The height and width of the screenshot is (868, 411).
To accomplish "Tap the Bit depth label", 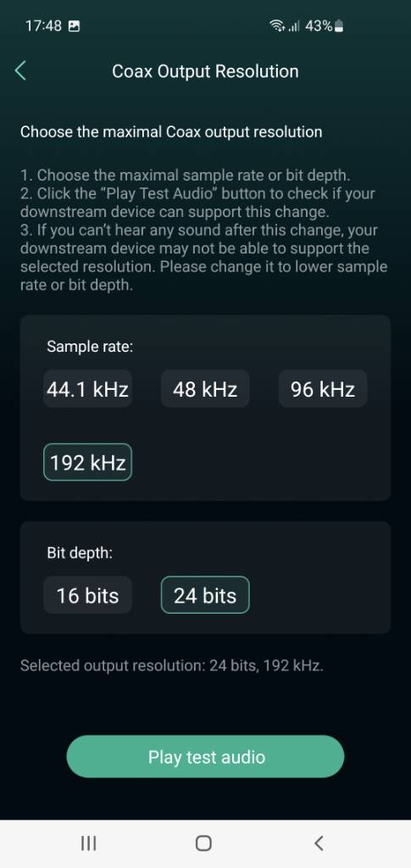I will (x=80, y=553).
